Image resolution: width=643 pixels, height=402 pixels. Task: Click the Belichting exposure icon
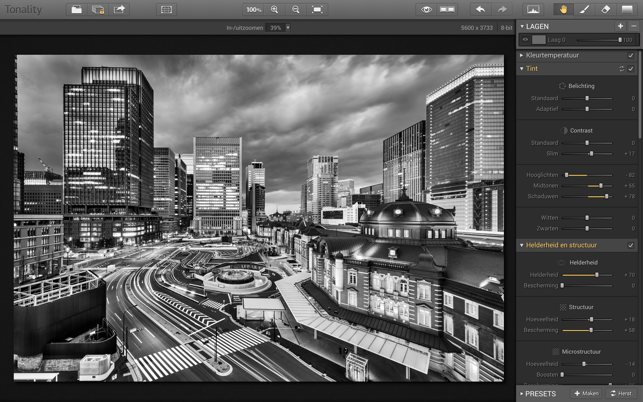click(562, 86)
